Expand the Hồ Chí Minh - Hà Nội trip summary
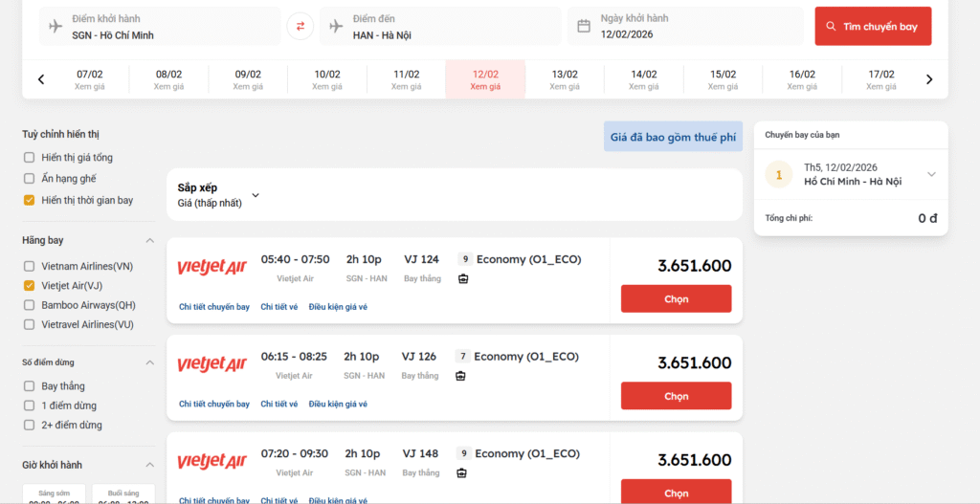 (931, 174)
